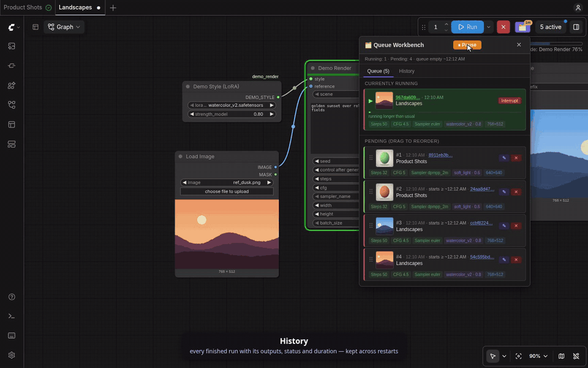The height and width of the screenshot is (368, 588).
Task: Open the image ref_dusk.png combo
Action: pos(227,183)
